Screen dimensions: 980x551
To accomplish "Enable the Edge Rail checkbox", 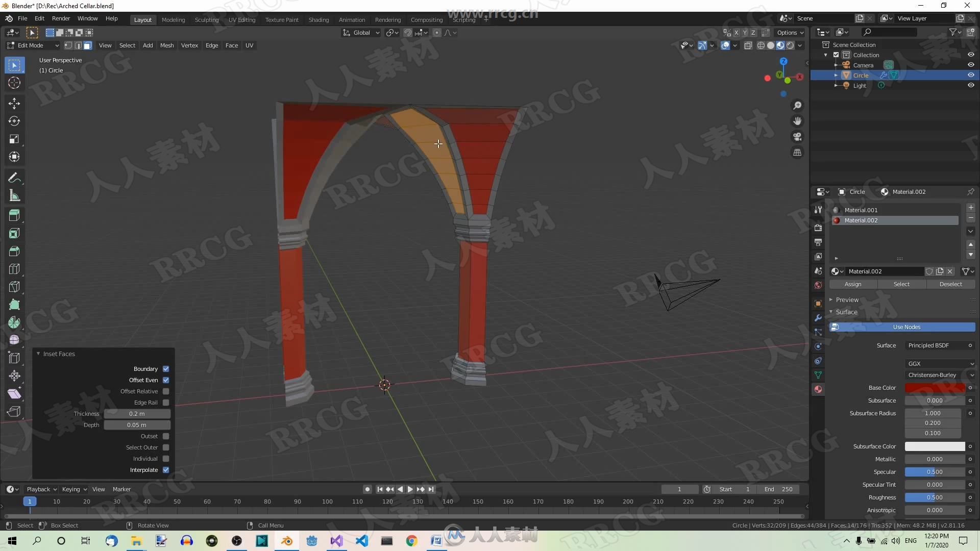I will pyautogui.click(x=166, y=403).
